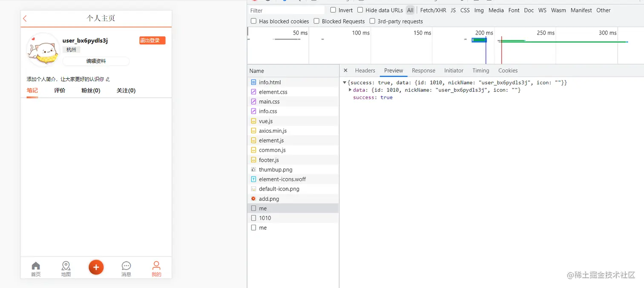Click the common.js script icon
The width and height of the screenshot is (644, 288).
[x=253, y=150]
